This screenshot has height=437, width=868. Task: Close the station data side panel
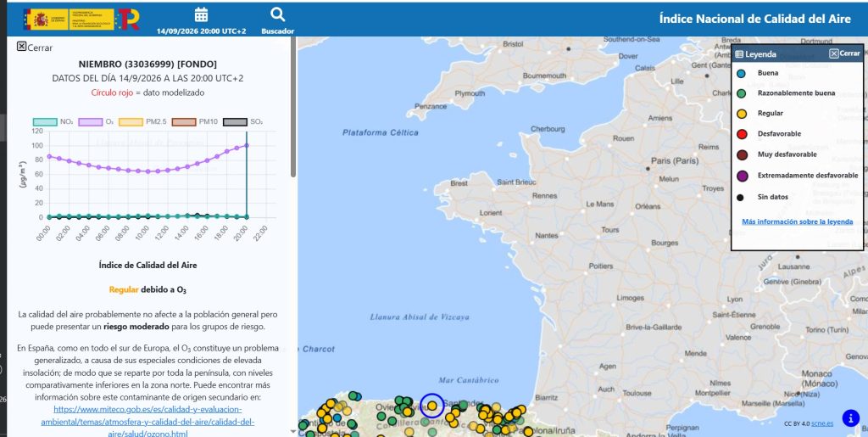point(34,47)
